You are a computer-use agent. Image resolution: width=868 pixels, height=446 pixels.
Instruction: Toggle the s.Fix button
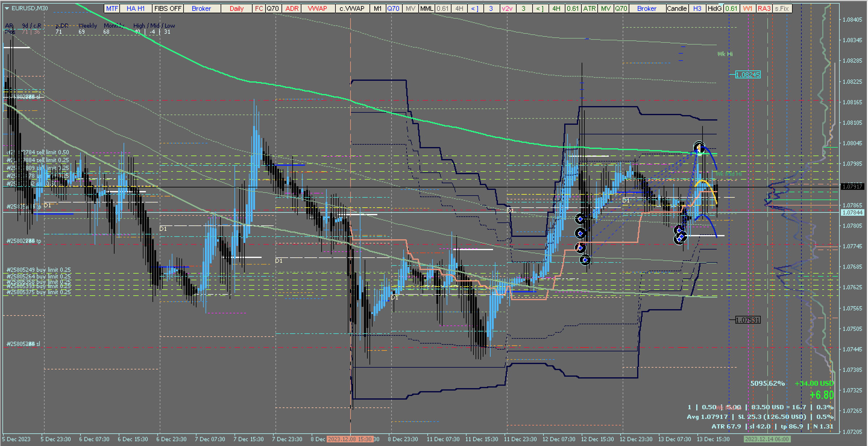coord(782,8)
